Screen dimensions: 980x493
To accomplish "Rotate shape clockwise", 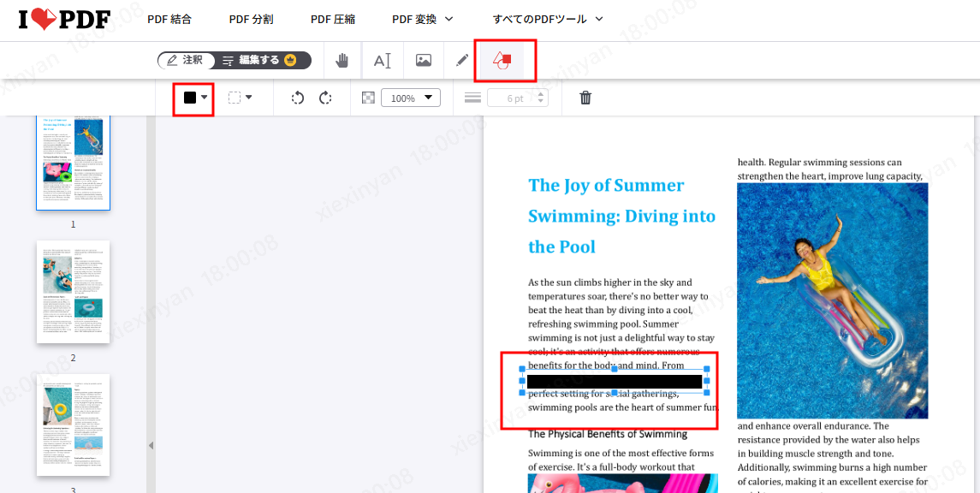I will click(x=325, y=98).
